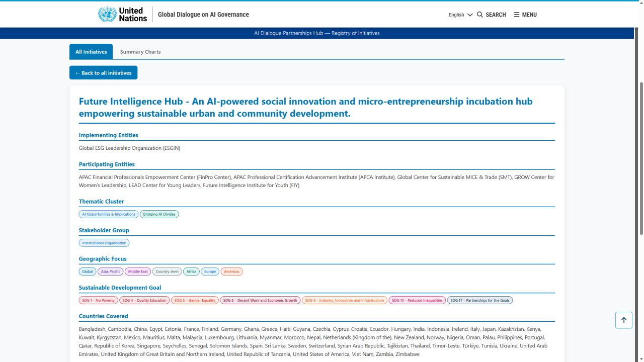Click the Implementing Entities heading

[108, 135]
